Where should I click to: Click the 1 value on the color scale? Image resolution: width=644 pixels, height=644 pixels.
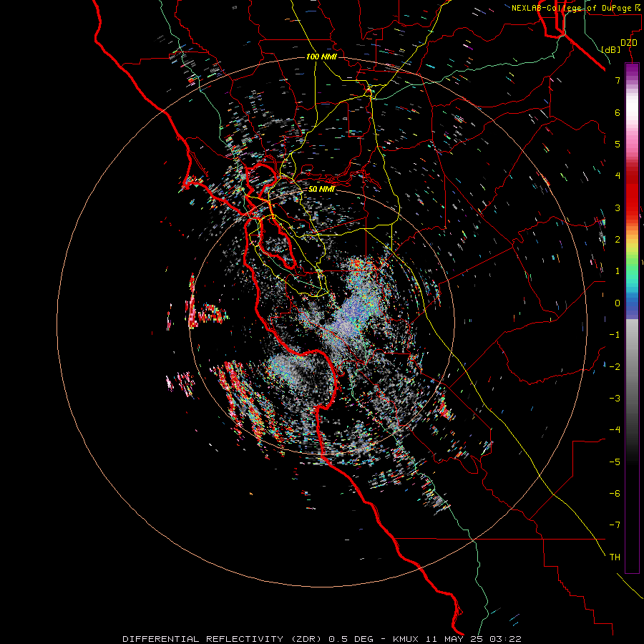pyautogui.click(x=618, y=271)
